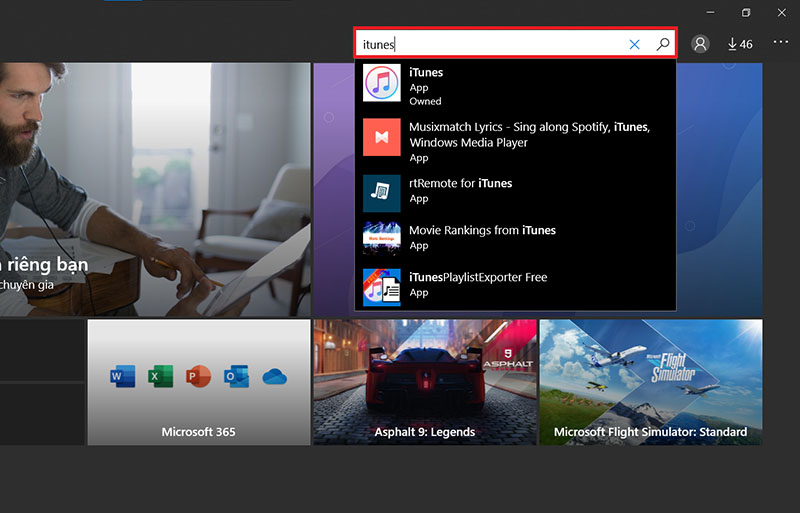
Task: Click the red Musixmatch app icon
Action: pyautogui.click(x=382, y=137)
